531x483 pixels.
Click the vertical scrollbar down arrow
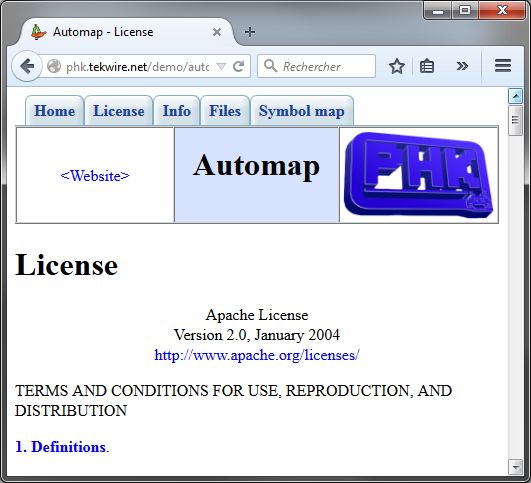coord(515,467)
